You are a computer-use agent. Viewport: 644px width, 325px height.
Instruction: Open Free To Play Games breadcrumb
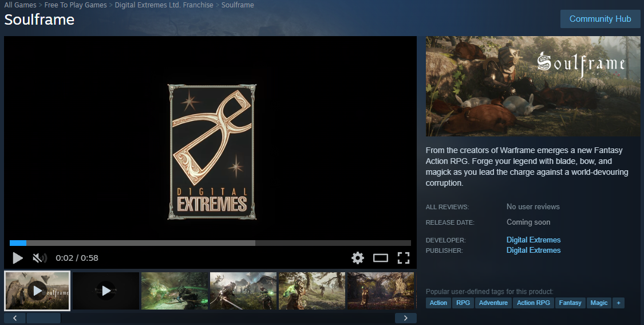[x=76, y=5]
